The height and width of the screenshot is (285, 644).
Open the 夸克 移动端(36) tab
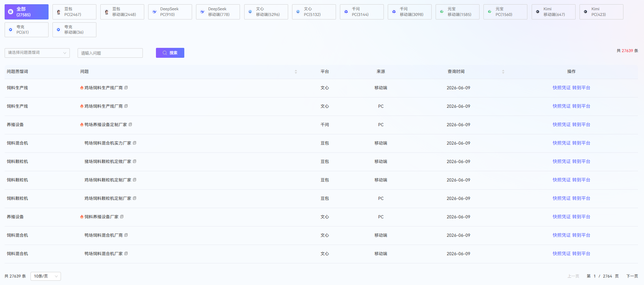pyautogui.click(x=74, y=30)
